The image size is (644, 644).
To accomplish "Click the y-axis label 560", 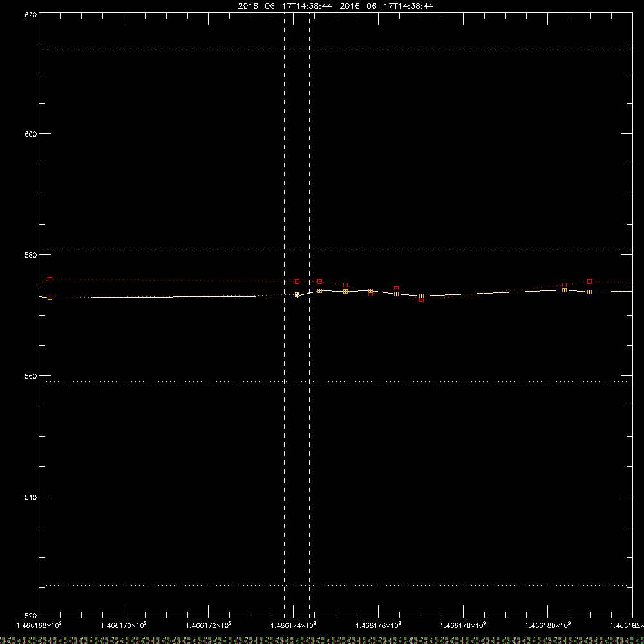I will tap(31, 376).
